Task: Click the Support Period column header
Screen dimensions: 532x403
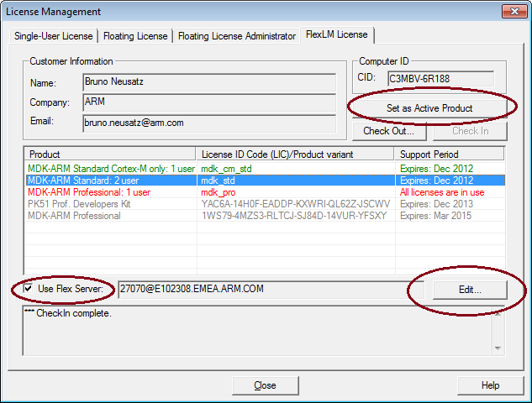Action: click(450, 154)
